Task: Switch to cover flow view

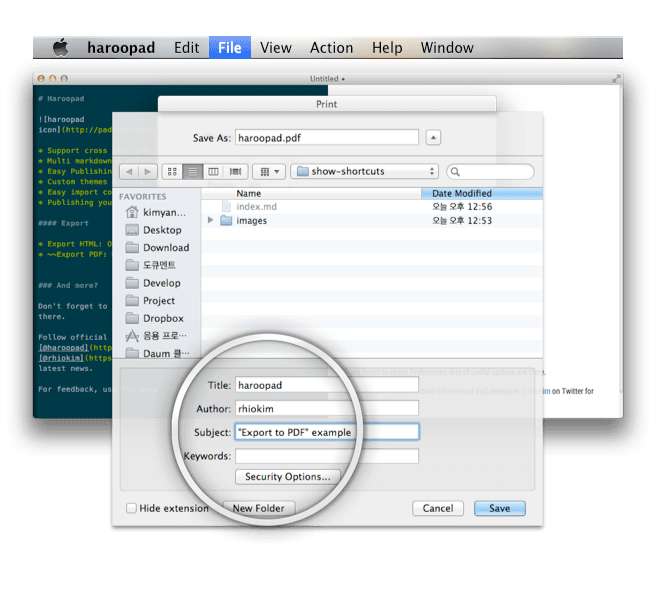Action: click(x=236, y=171)
